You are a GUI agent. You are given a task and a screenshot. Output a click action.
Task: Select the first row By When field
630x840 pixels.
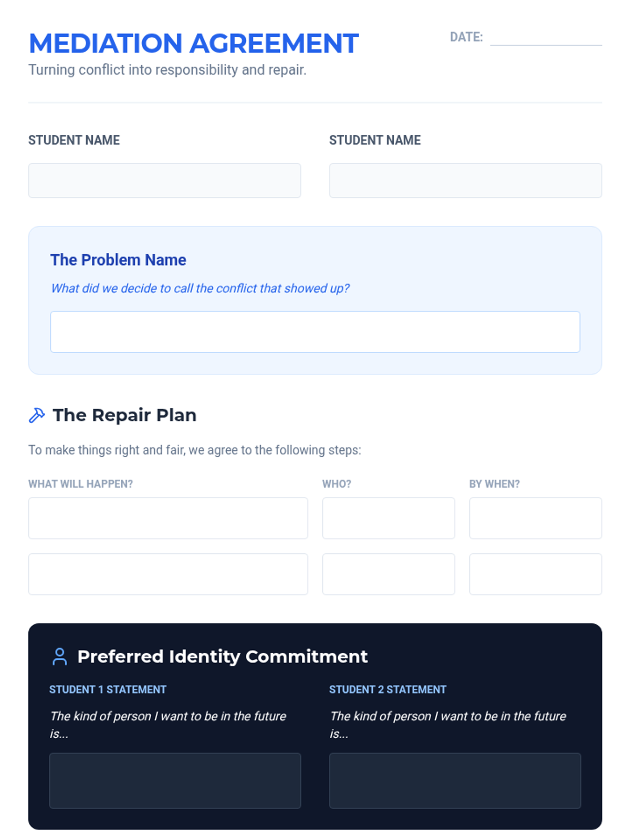(x=535, y=518)
